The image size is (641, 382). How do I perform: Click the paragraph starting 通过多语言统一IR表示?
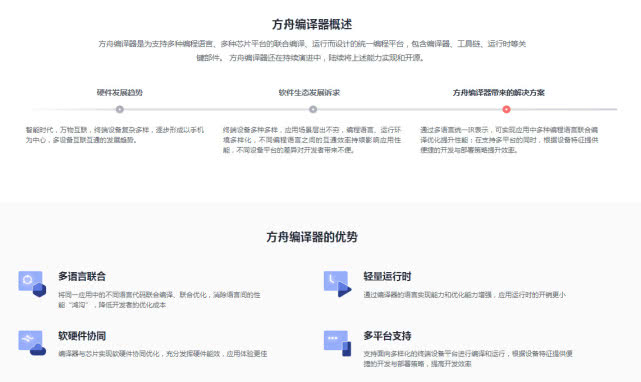[509, 140]
